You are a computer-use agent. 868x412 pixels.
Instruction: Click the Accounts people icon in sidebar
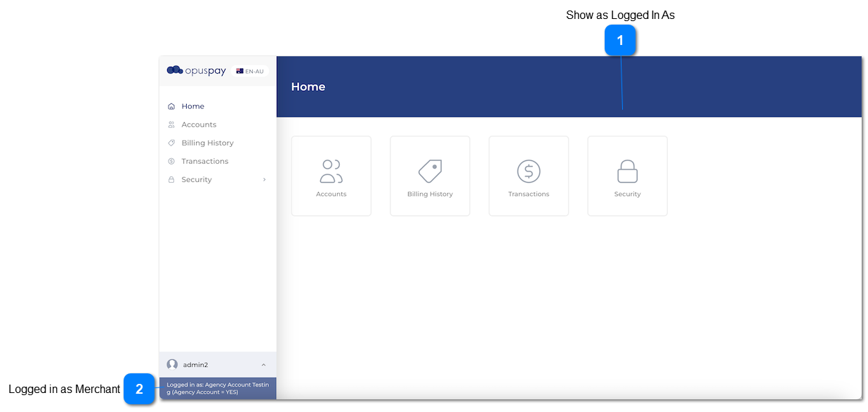coord(171,124)
